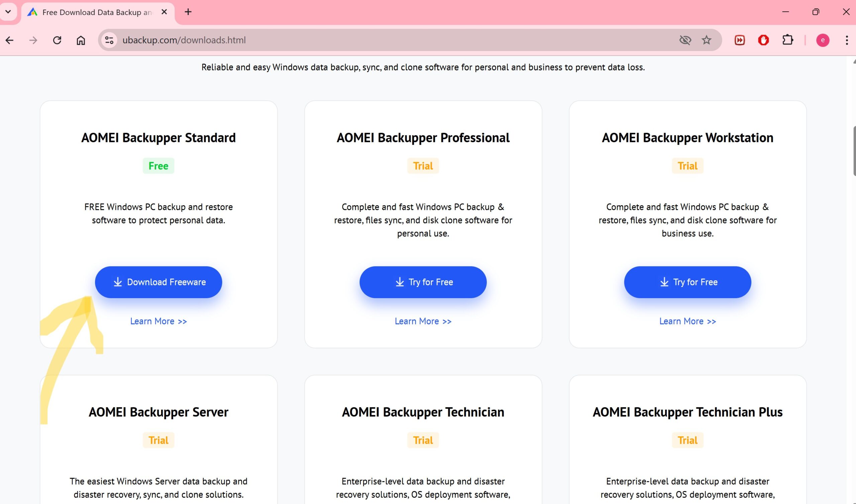
Task: Click the Trial badge under Backupper Server
Action: pos(158,440)
